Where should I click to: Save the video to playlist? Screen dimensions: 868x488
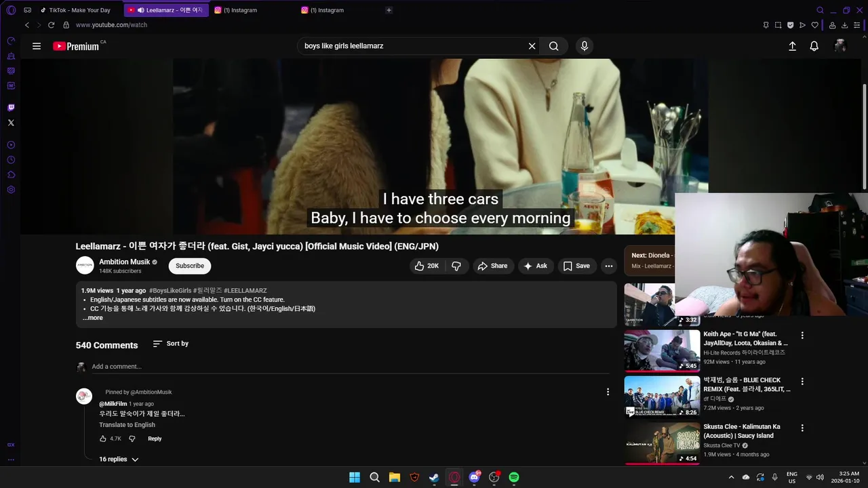pos(576,266)
